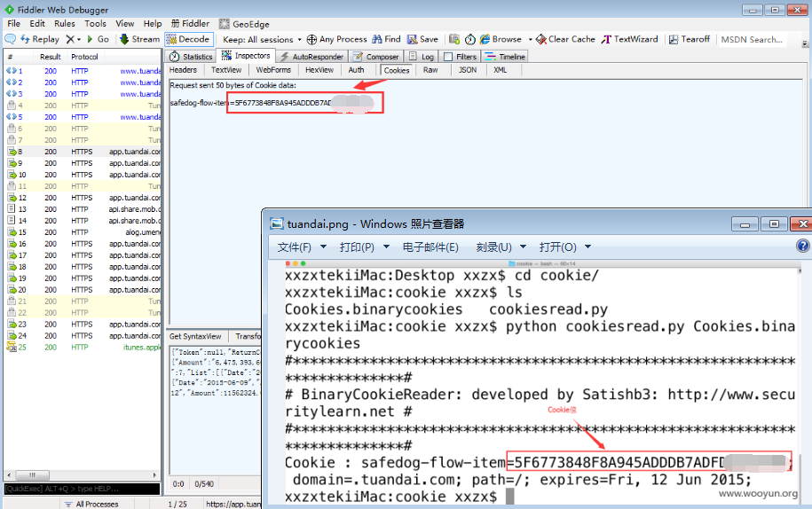Open the View menu
The image size is (812, 509).
(125, 24)
